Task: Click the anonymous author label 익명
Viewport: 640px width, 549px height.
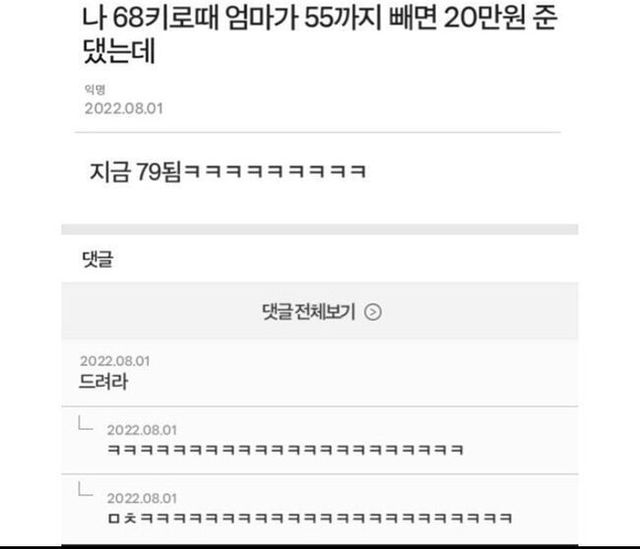Action: click(95, 89)
